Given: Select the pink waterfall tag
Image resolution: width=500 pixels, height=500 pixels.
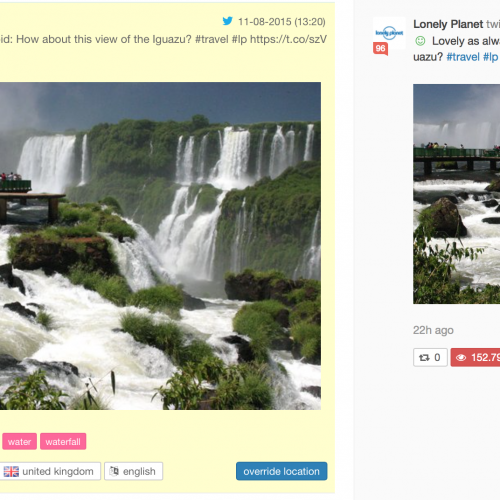Looking at the screenshot, I should (x=63, y=442).
